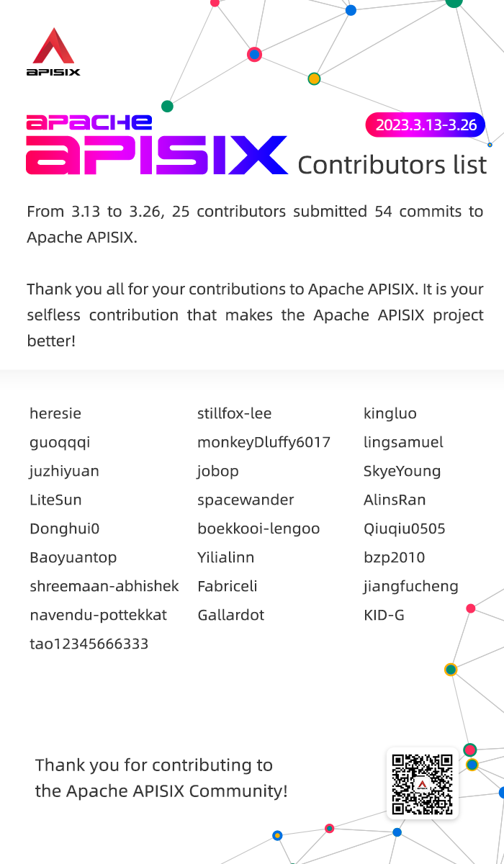Click contributor stillfox-lee
The image size is (504, 864).
pyautogui.click(x=234, y=413)
